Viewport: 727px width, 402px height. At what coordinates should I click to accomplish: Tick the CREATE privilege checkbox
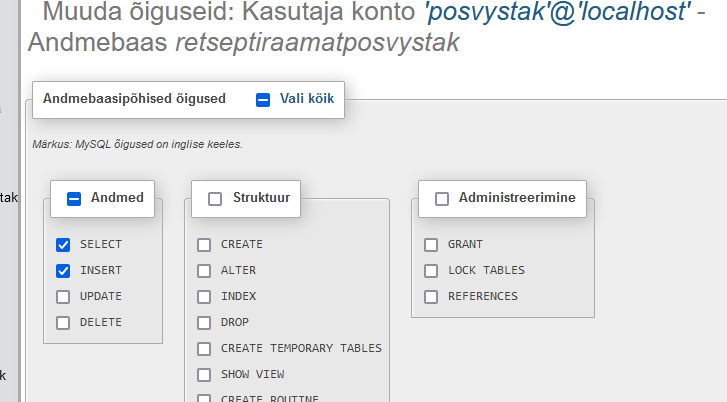(x=204, y=244)
